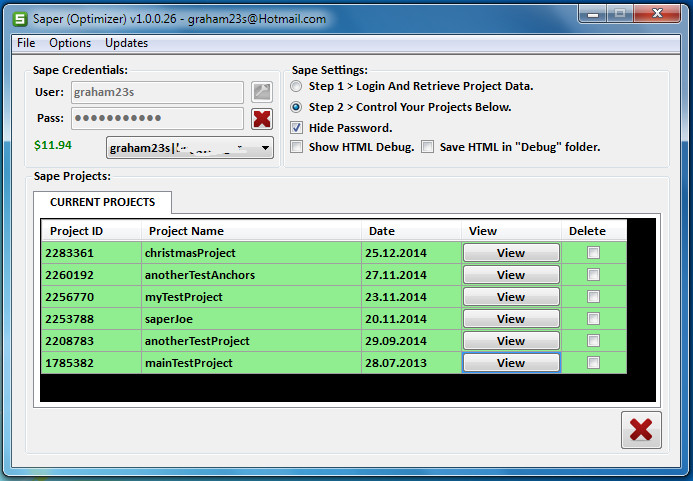Image resolution: width=693 pixels, height=481 pixels.
Task: Enable Show HTML Debug checkbox
Action: tap(296, 147)
